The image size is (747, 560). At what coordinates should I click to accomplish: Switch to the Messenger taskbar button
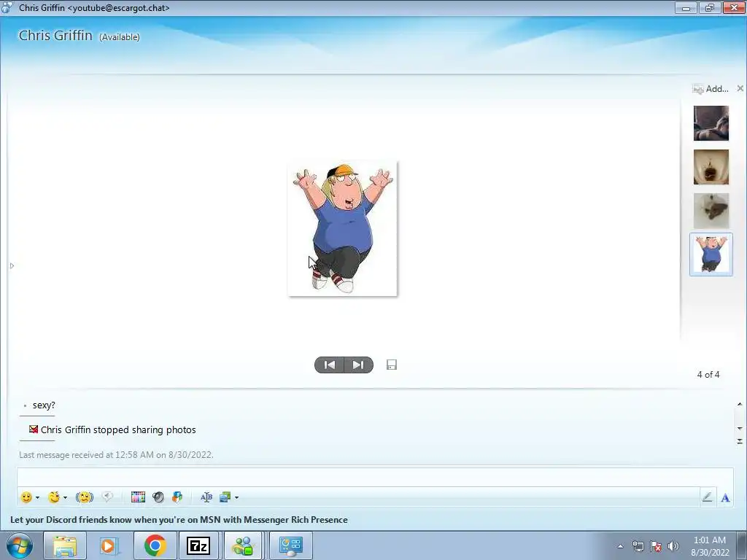tap(244, 545)
